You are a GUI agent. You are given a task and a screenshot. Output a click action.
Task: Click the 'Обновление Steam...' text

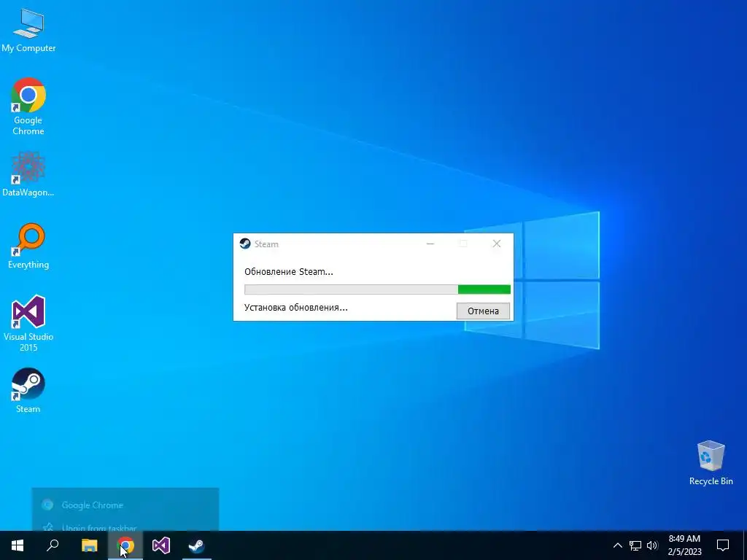(x=289, y=272)
